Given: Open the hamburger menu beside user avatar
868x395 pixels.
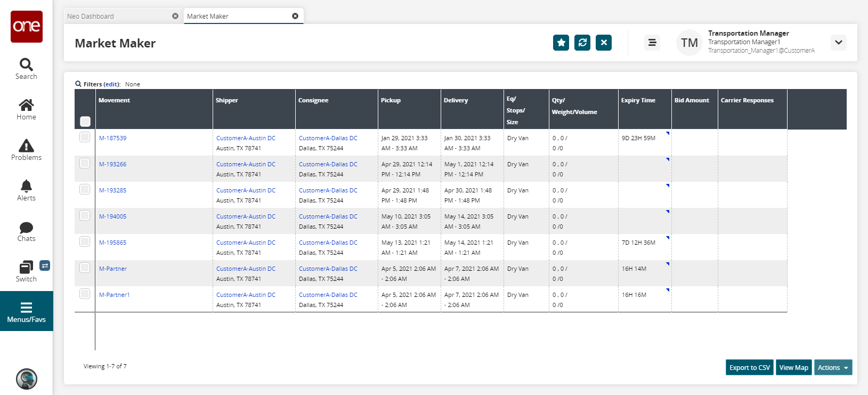Looking at the screenshot, I should click(652, 43).
